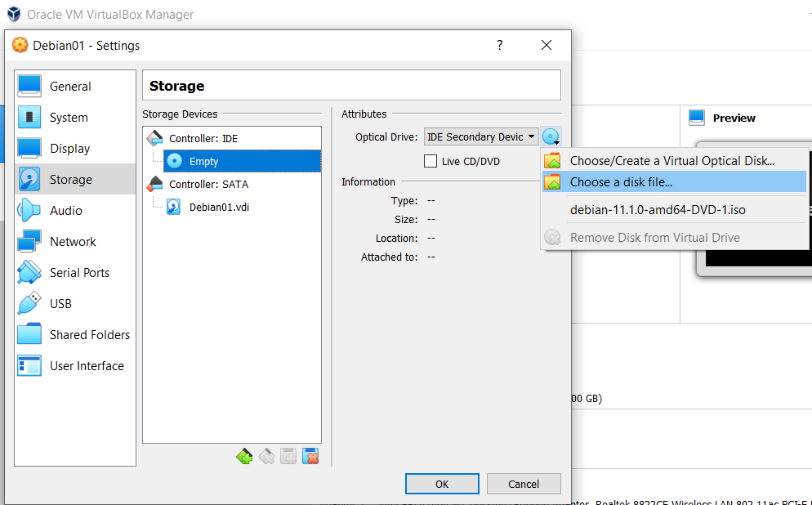Click Cancel to discard settings
Viewport: 812px width, 505px height.
click(524, 484)
